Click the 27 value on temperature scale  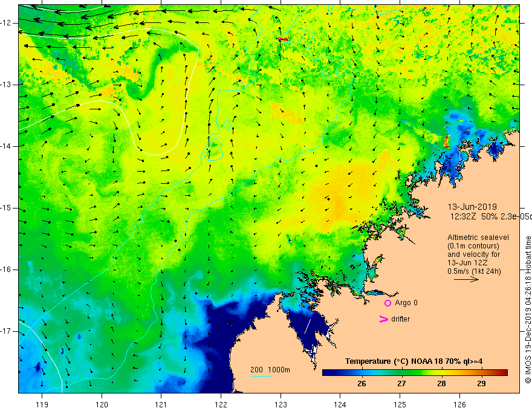pyautogui.click(x=401, y=384)
